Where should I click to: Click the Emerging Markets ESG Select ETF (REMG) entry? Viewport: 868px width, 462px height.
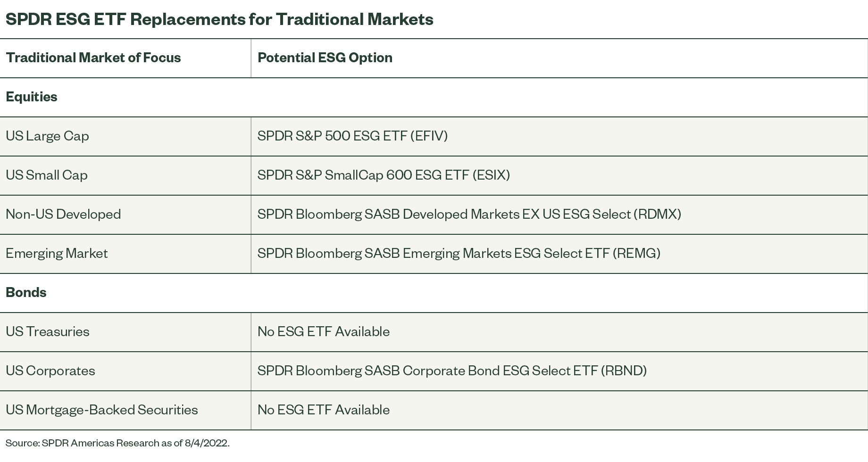[x=459, y=253]
